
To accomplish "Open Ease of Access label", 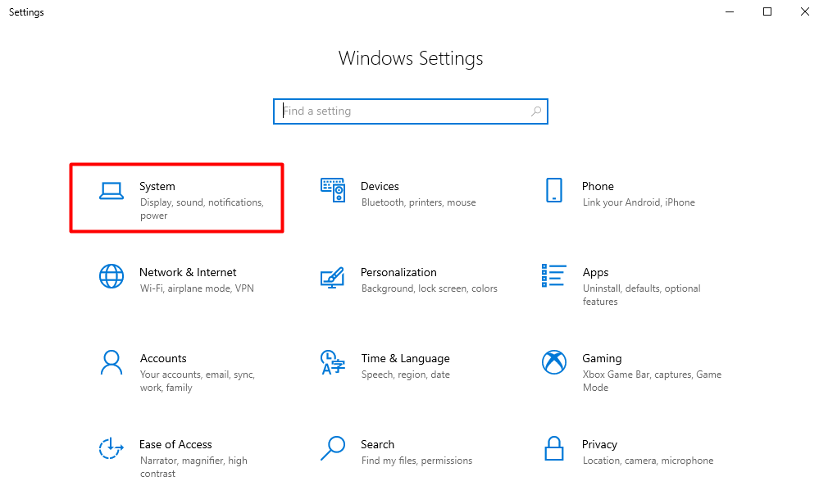I will 175,444.
